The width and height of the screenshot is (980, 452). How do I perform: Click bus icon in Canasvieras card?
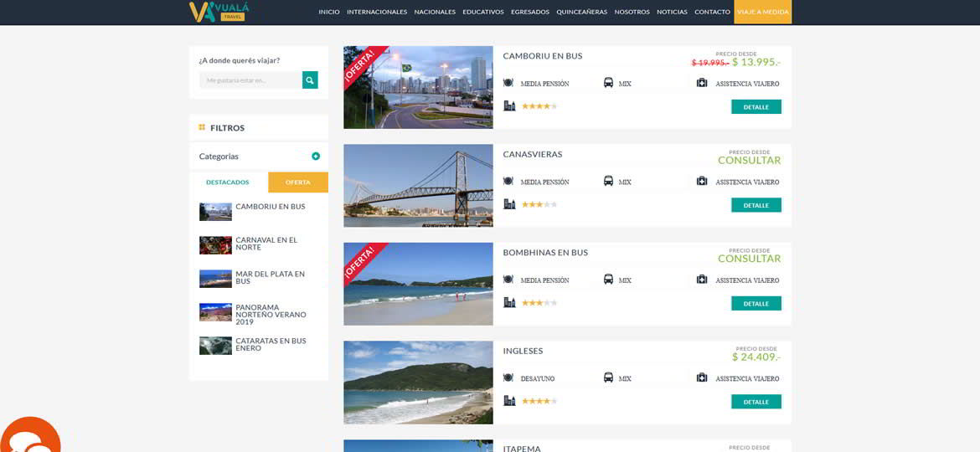(608, 181)
